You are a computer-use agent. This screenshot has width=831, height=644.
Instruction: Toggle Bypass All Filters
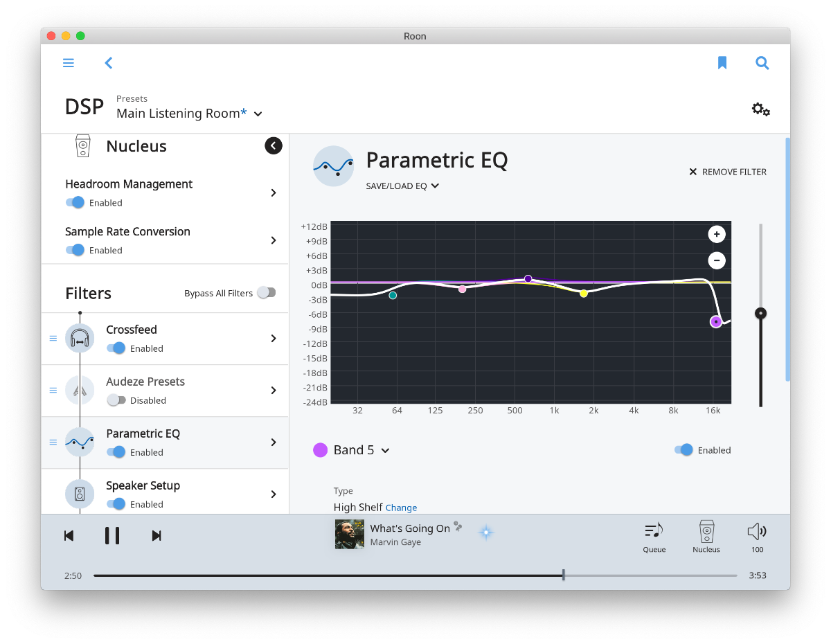pyautogui.click(x=267, y=293)
